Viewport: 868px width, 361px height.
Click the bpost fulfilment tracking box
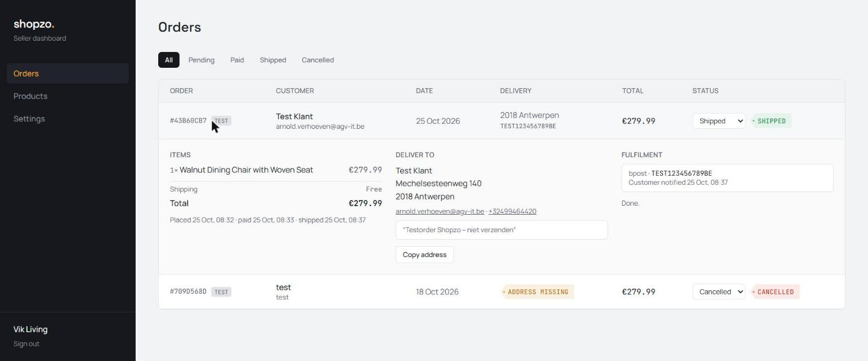click(x=727, y=178)
